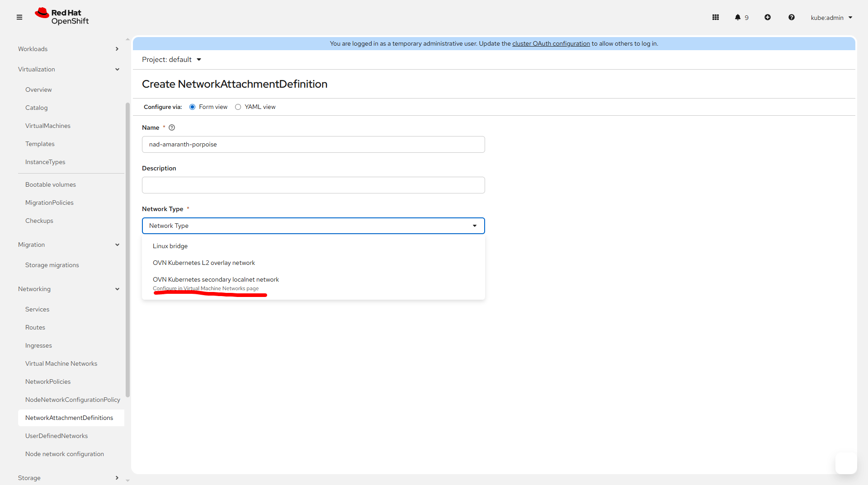Show help for the Name field
The width and height of the screenshot is (868, 485).
point(172,127)
